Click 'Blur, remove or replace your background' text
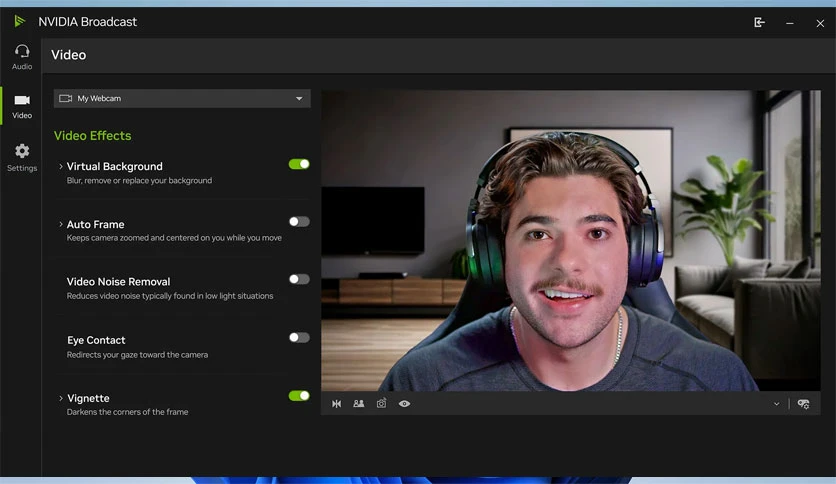 point(139,180)
